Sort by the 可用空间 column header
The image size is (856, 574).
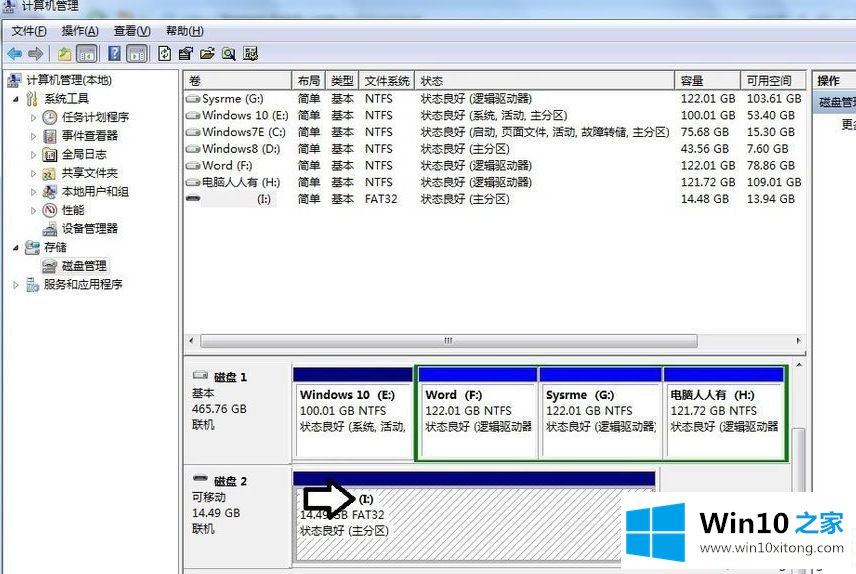[773, 81]
